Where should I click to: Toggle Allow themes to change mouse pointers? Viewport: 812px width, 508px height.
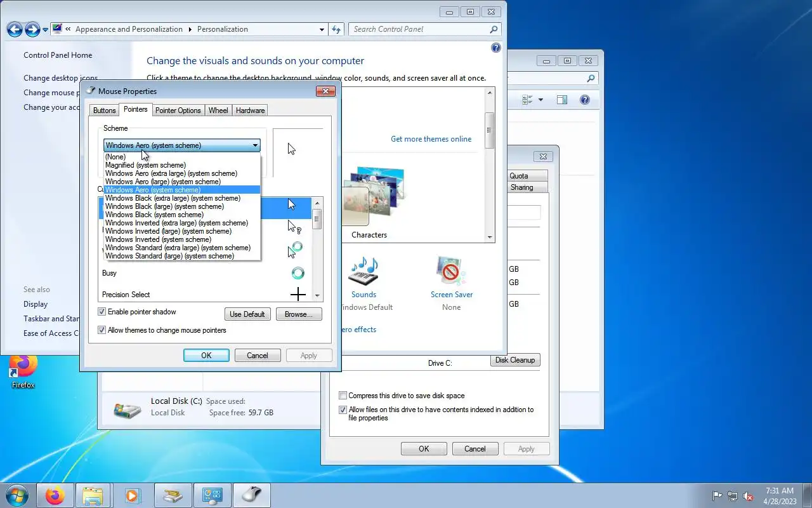click(x=101, y=330)
